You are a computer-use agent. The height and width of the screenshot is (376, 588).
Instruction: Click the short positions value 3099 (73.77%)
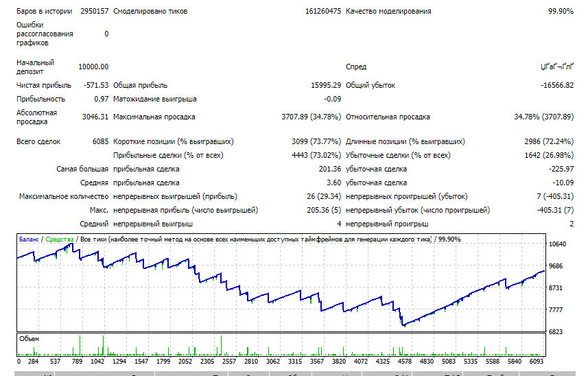point(316,141)
